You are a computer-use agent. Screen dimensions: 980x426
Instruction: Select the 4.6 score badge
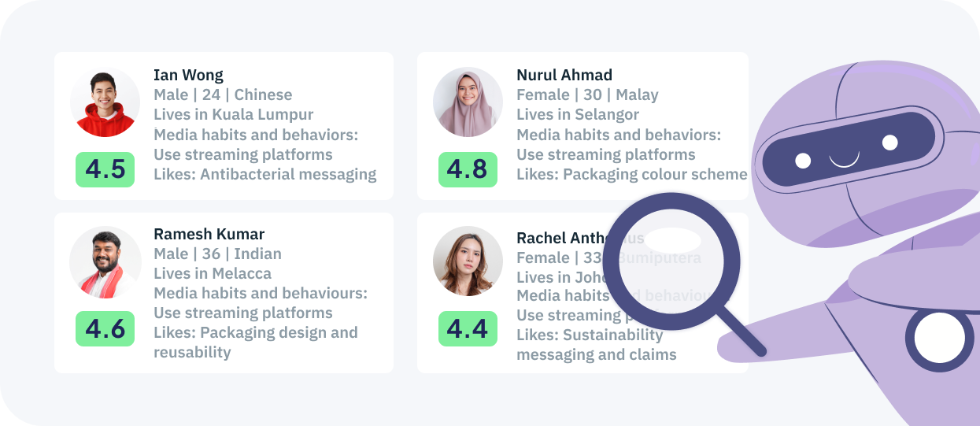[105, 328]
